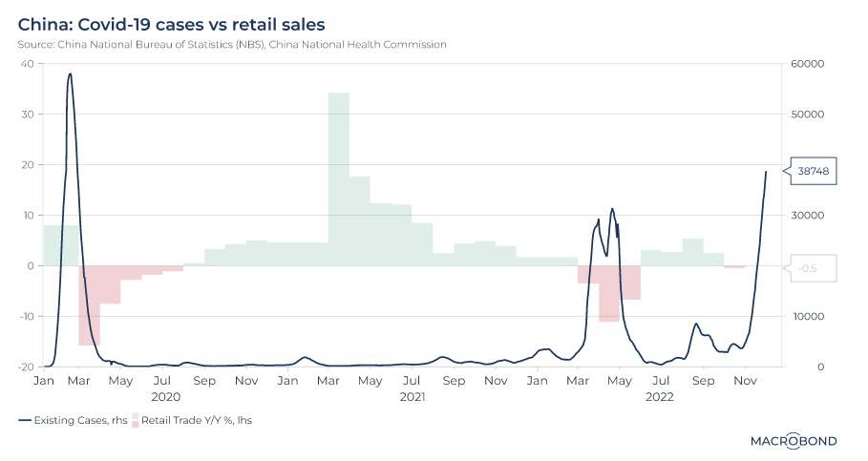Click the Jul month label directly above 2020
This screenshot has height=461, width=868.
pos(161,381)
